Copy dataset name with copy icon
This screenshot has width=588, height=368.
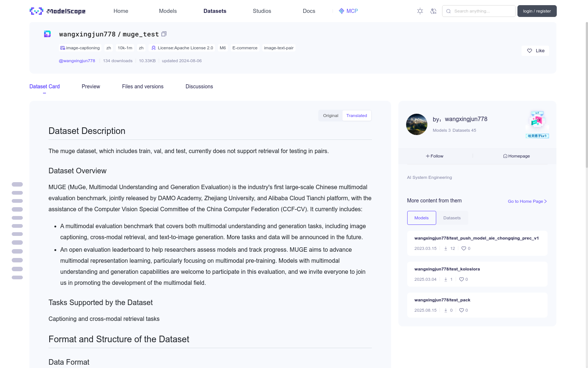coord(164,34)
